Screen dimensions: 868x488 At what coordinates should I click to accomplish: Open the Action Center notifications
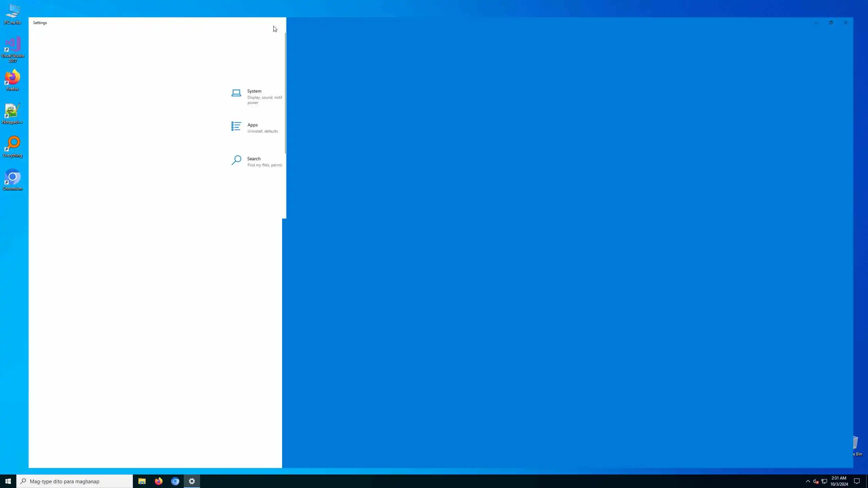857,481
